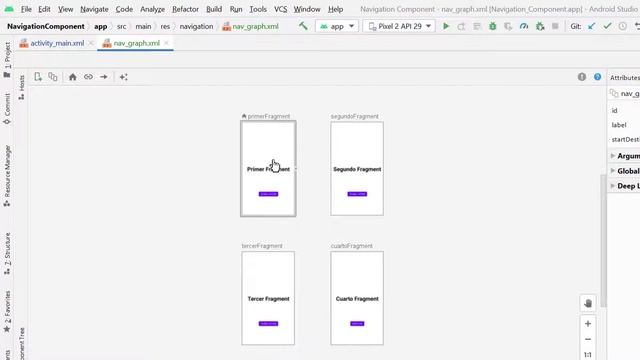Toggle the Hosts side panel

pyautogui.click(x=22, y=87)
